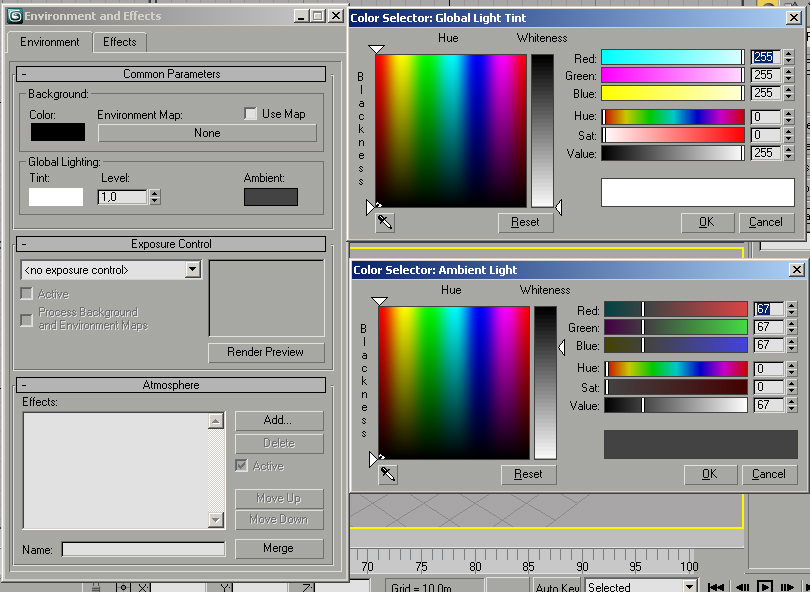Screen dimensions: 810x592
Task: Cancel the Ambient Light selector
Action: [769, 474]
